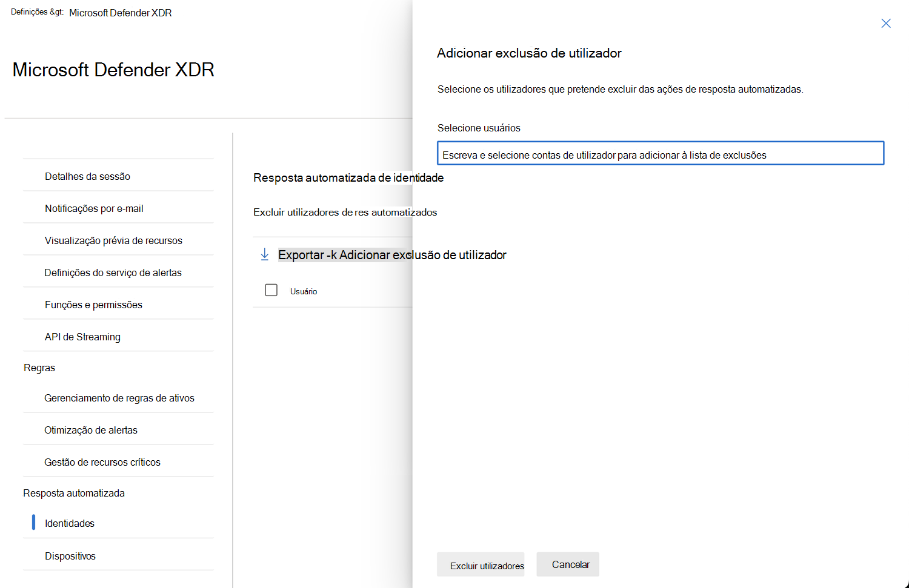Cancel the user exclusion panel

(x=568, y=564)
